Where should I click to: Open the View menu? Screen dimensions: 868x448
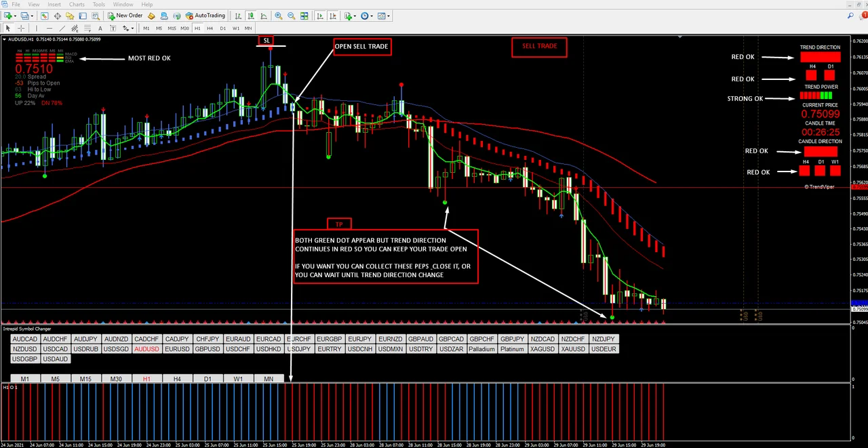[34, 4]
